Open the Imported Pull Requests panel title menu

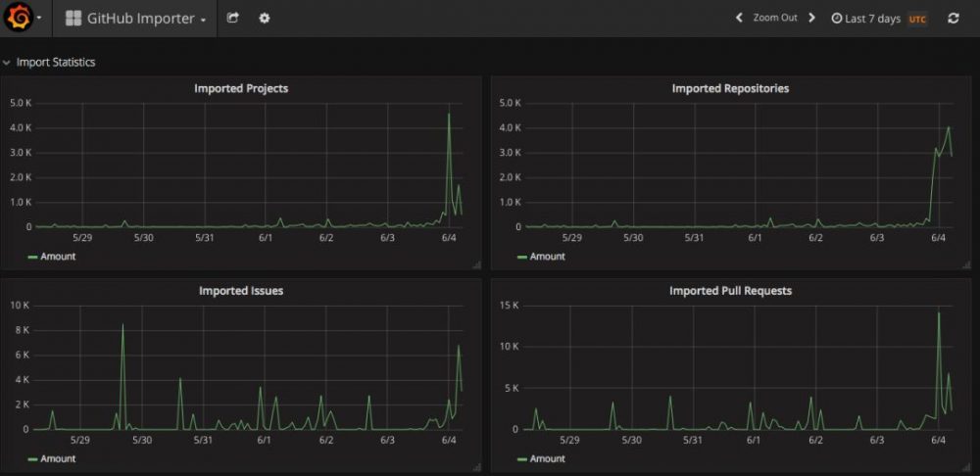(x=731, y=291)
